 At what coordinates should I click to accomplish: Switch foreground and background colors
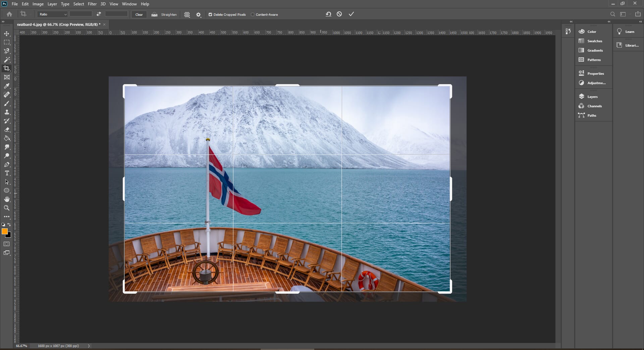[x=9, y=225]
